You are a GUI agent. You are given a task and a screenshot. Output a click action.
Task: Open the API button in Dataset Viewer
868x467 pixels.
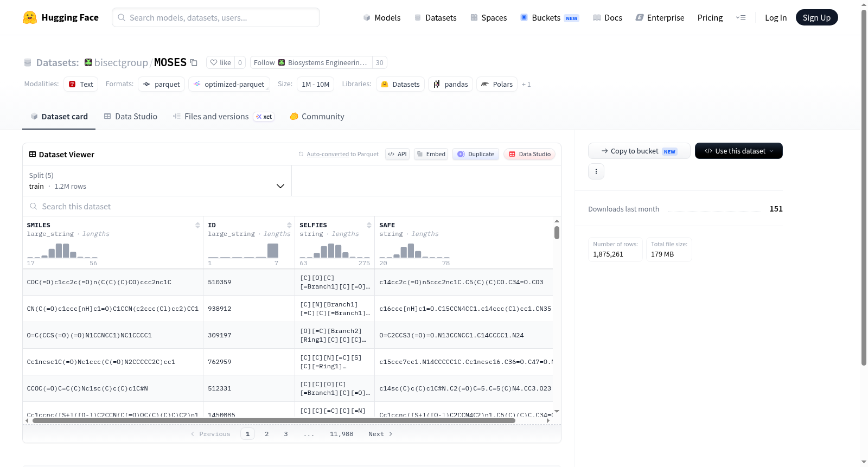[x=397, y=154]
